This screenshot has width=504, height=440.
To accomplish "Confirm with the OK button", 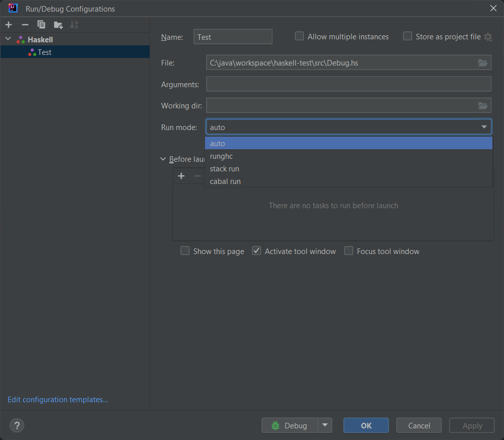I will click(366, 425).
